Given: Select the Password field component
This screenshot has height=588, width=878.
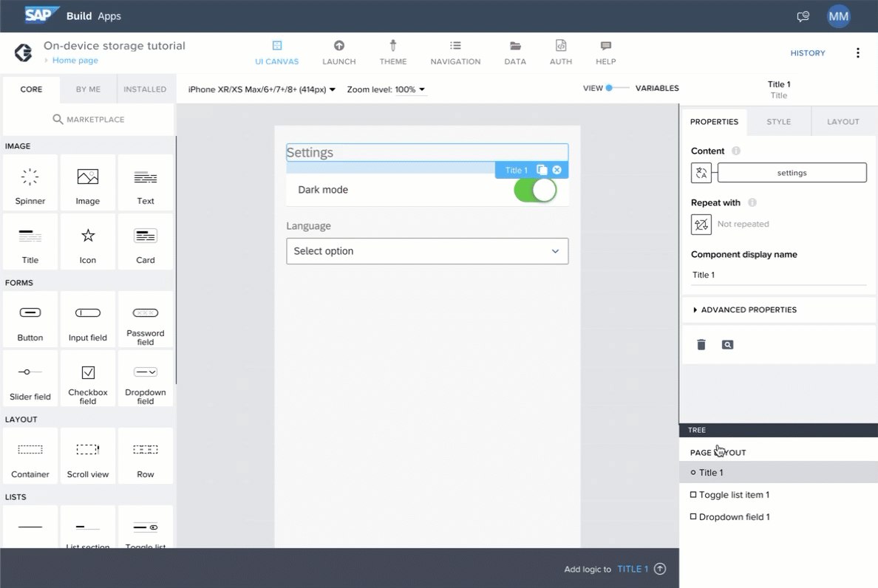Looking at the screenshot, I should [x=146, y=319].
